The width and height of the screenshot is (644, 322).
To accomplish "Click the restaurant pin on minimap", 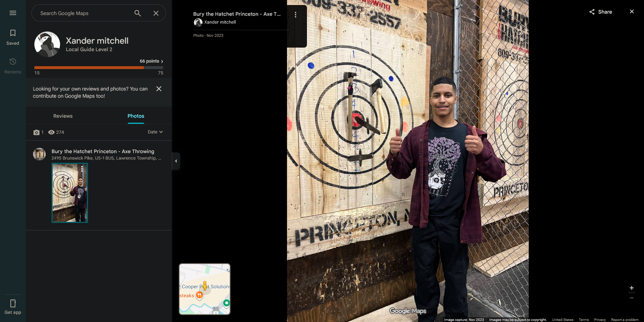I will (x=199, y=295).
